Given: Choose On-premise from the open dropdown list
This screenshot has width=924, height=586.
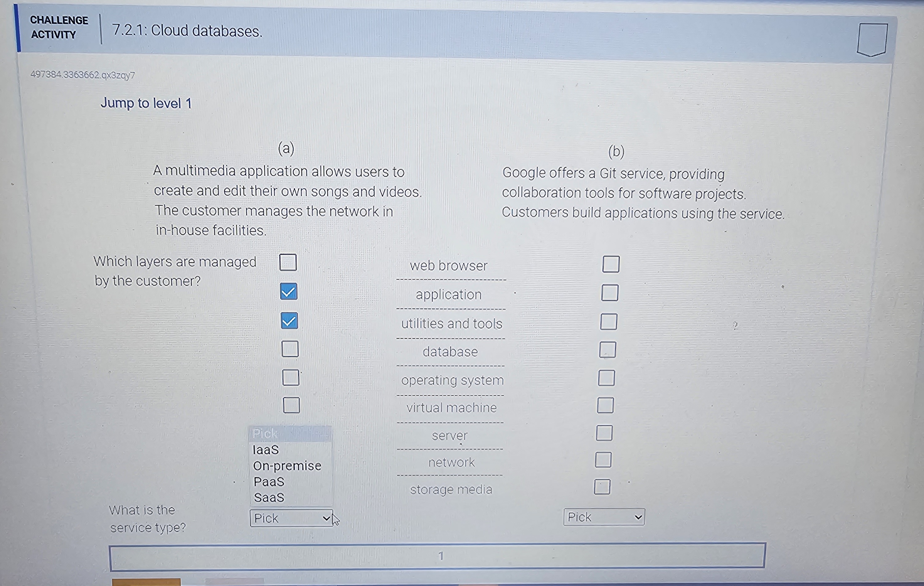Looking at the screenshot, I should tap(290, 466).
